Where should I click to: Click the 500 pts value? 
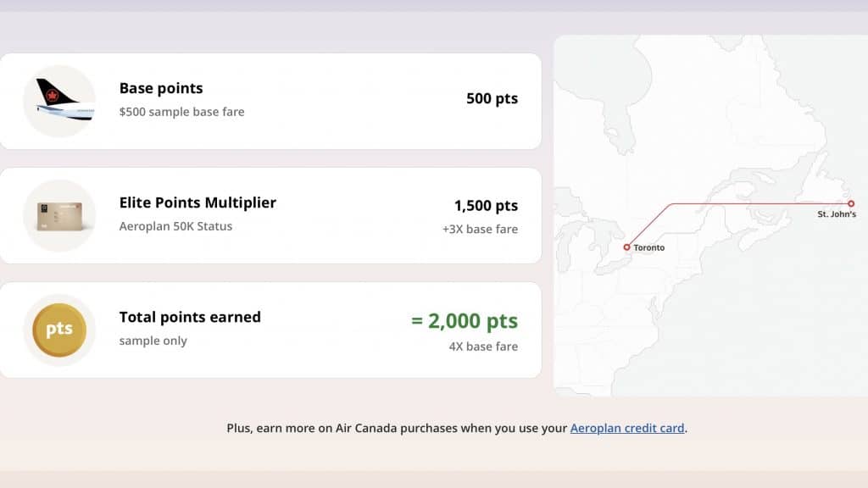coord(491,99)
